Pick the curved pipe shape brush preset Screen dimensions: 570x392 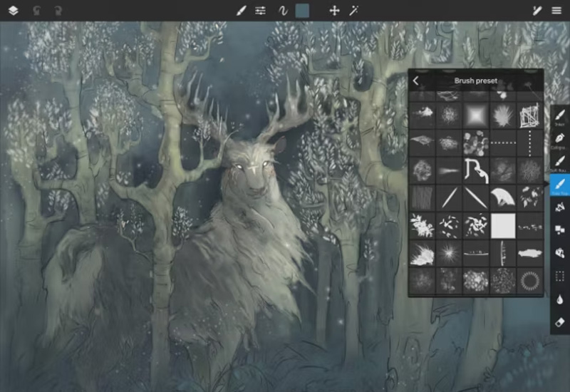click(476, 170)
